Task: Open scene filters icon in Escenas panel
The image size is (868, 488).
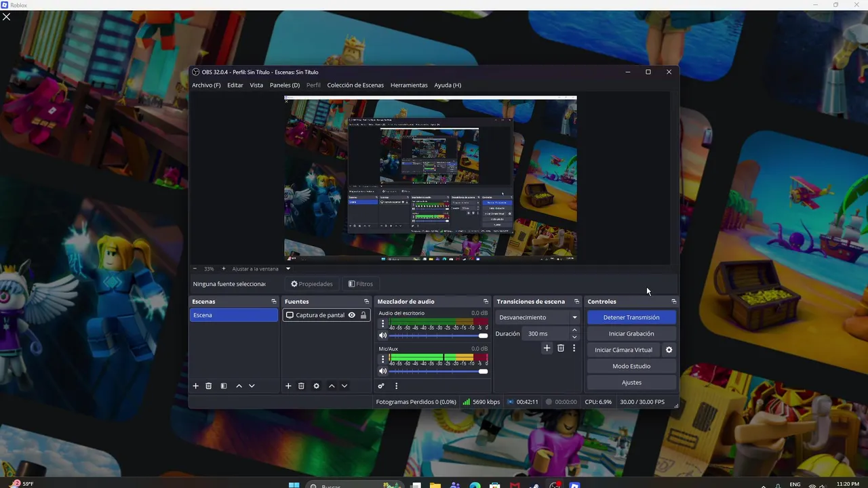Action: [x=224, y=386]
